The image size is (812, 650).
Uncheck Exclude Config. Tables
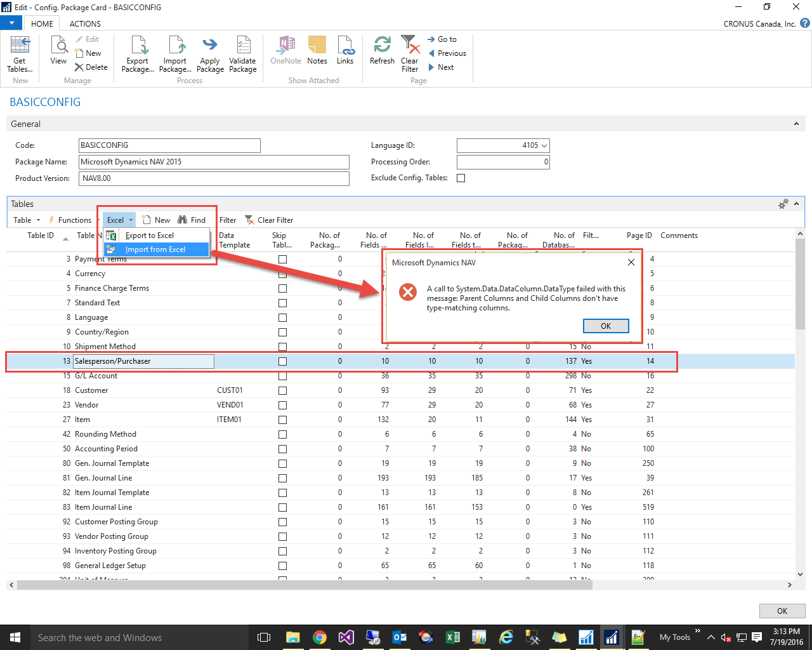tap(461, 178)
